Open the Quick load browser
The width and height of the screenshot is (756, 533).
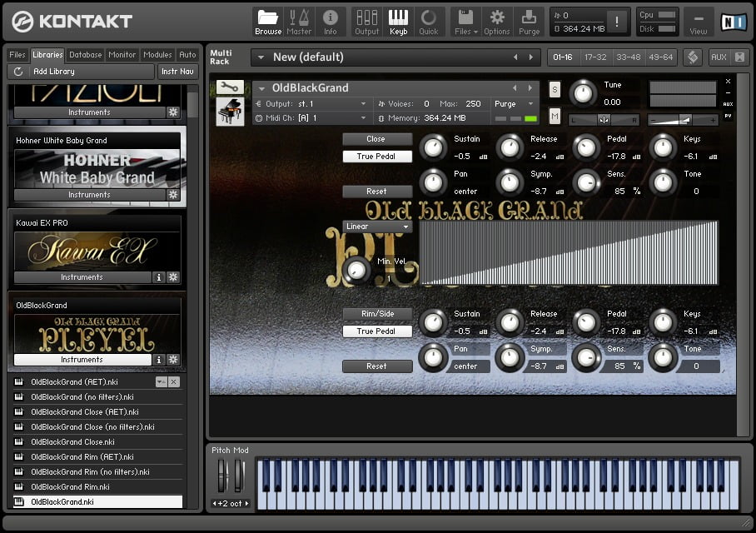point(429,22)
